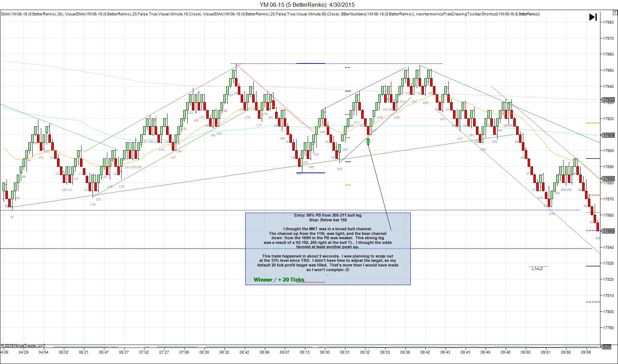Click the 'Stop: Below bar 192' annotation line
This screenshot has width=618, height=364.
pos(328,220)
